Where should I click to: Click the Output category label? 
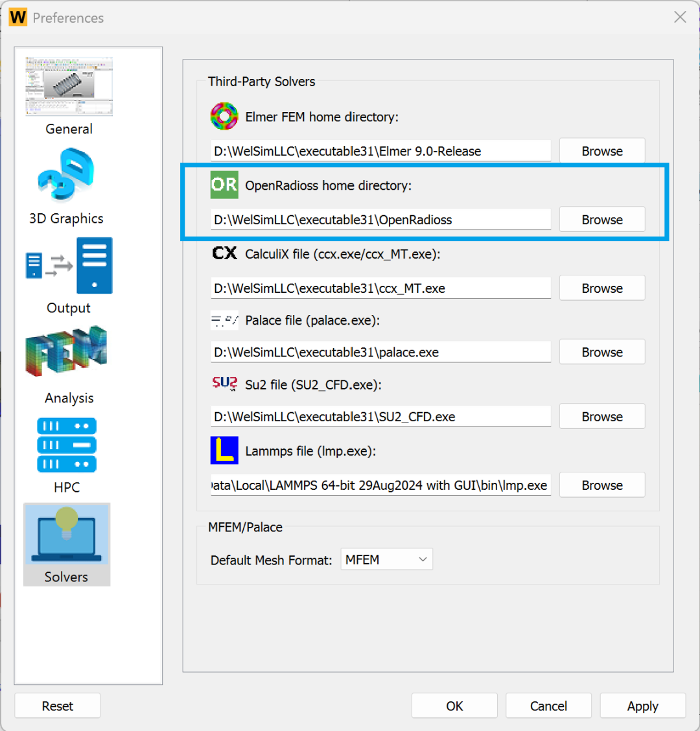coord(69,308)
